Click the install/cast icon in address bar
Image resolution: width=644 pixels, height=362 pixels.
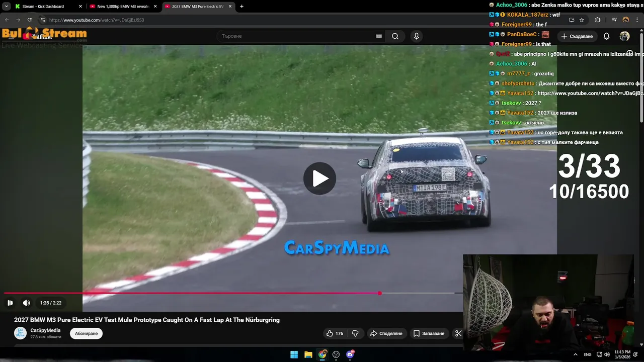[x=572, y=20]
